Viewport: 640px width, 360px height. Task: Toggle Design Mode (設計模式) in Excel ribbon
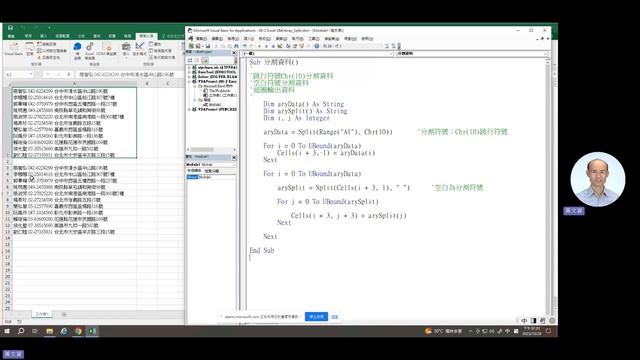[140, 49]
